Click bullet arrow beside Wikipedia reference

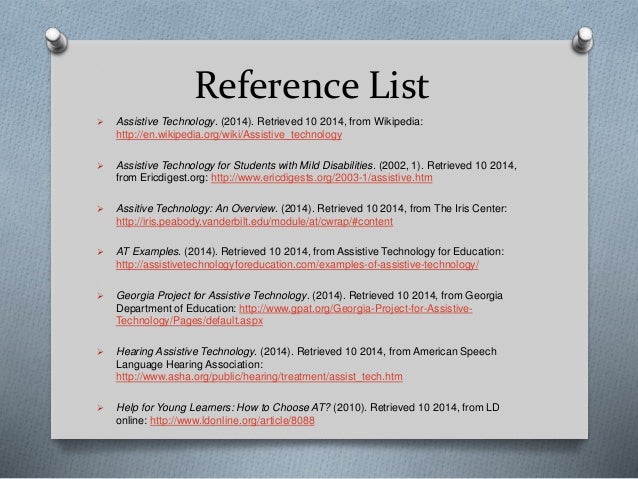pyautogui.click(x=100, y=122)
